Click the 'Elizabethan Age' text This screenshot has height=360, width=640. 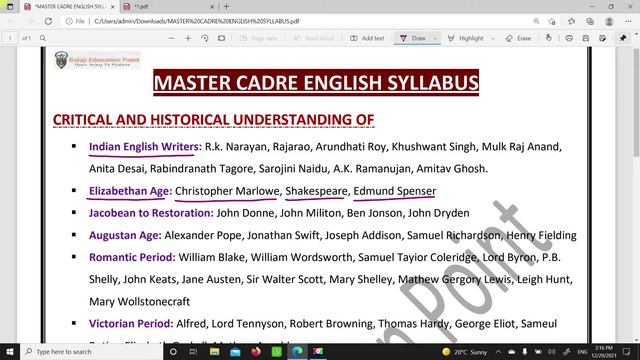[129, 191]
